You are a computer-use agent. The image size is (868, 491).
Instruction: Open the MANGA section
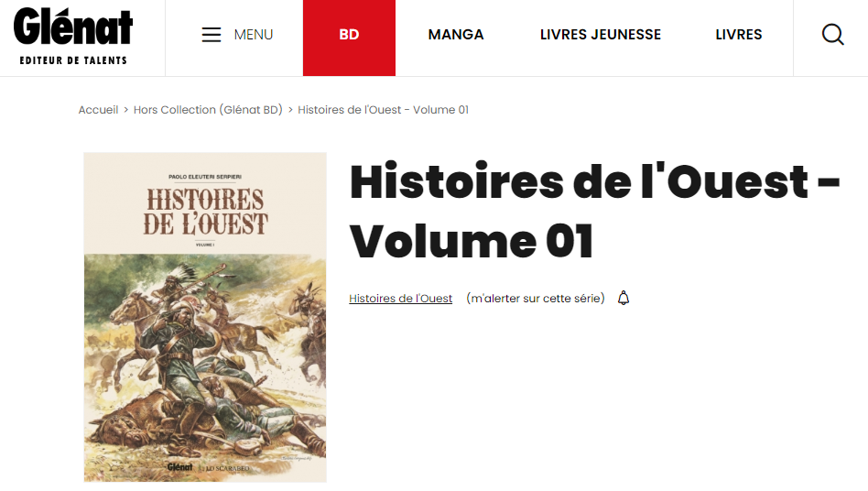click(x=456, y=34)
